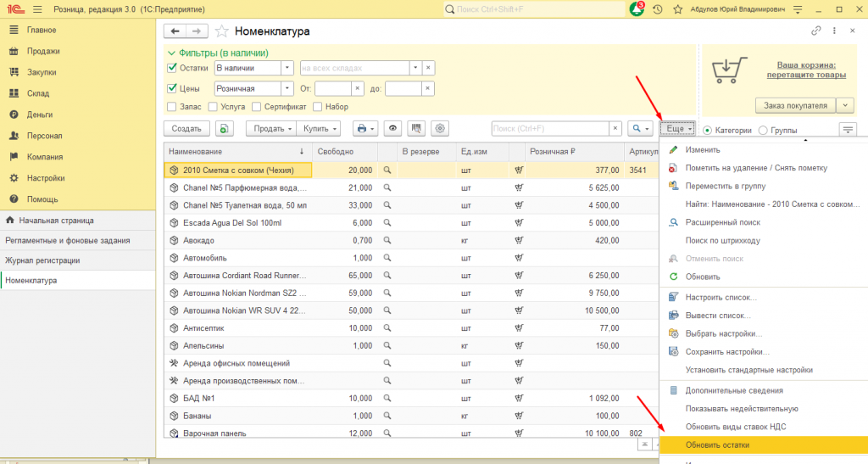868x464 pixels.
Task: Enable the Услуга checkbox
Action: (213, 106)
